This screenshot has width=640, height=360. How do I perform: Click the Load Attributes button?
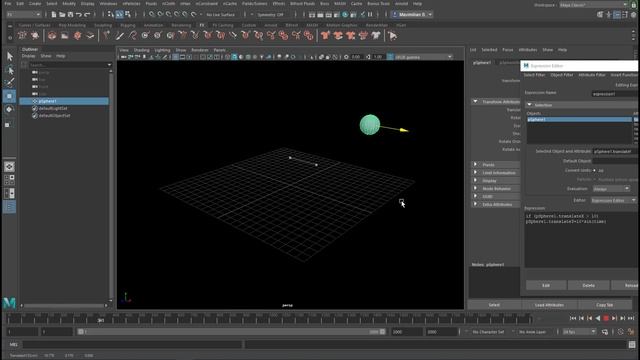tap(549, 305)
